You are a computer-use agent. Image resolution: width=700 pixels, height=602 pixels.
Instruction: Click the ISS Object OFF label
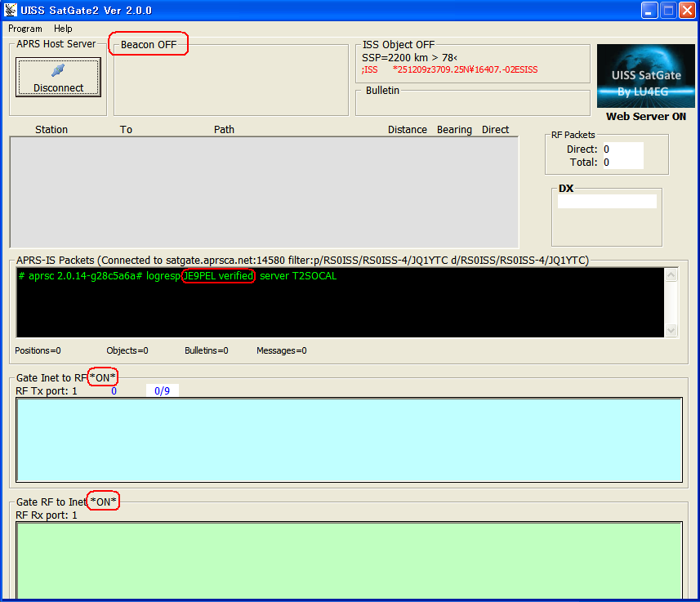(399, 45)
